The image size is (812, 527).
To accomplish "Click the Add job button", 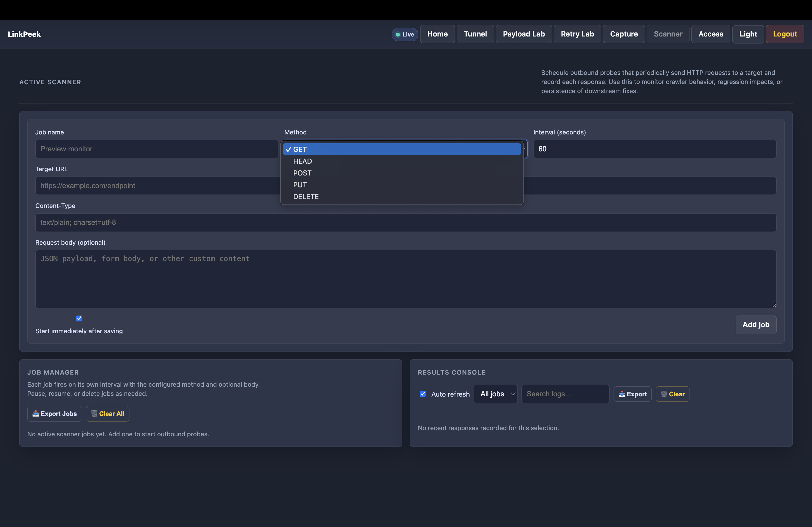I will click(x=756, y=324).
